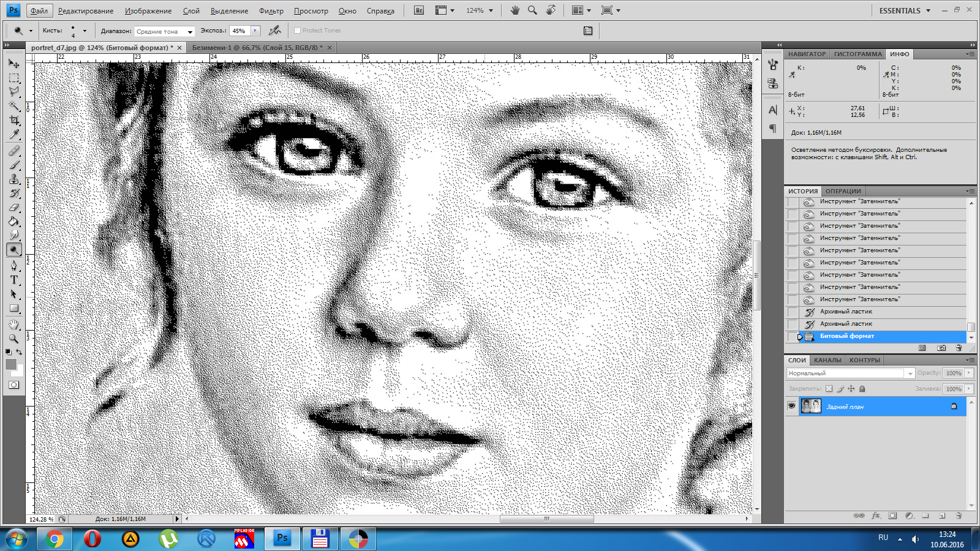
Task: Open the 'Файл' menu
Action: point(39,11)
